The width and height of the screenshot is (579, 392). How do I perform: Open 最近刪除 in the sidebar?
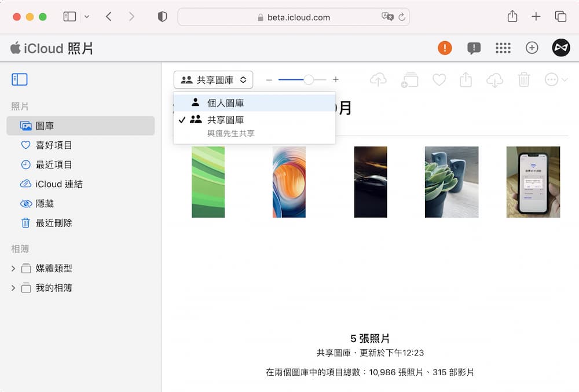pos(54,223)
